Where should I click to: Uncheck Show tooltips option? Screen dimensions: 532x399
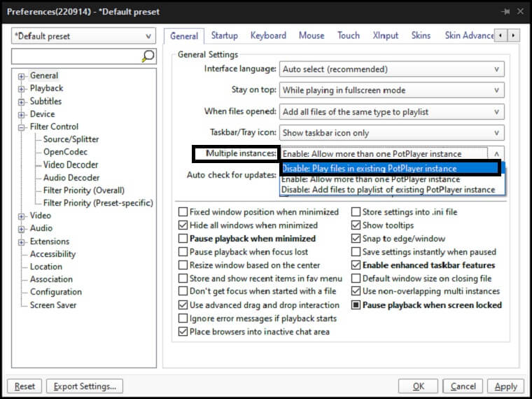(356, 225)
